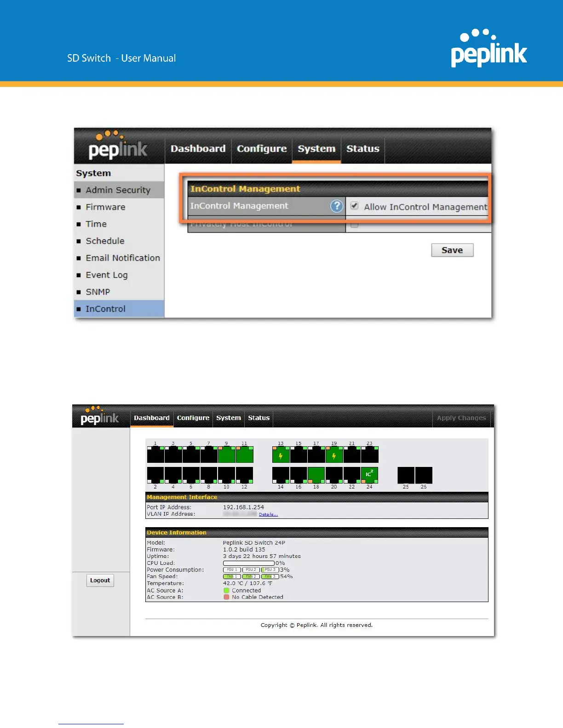Screen dimensions: 563x728
Task: Select PoE port 13 with the lightning symbol
Action: pyautogui.click(x=281, y=454)
